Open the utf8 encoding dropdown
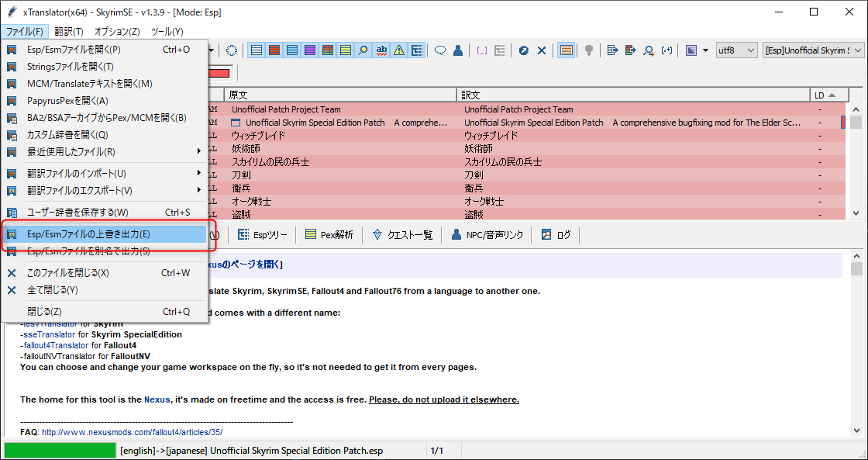 737,50
